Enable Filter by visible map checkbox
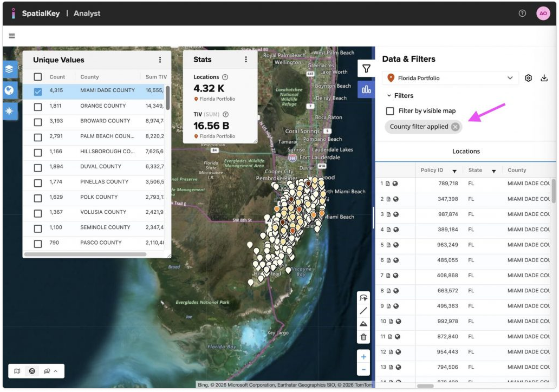 [390, 111]
